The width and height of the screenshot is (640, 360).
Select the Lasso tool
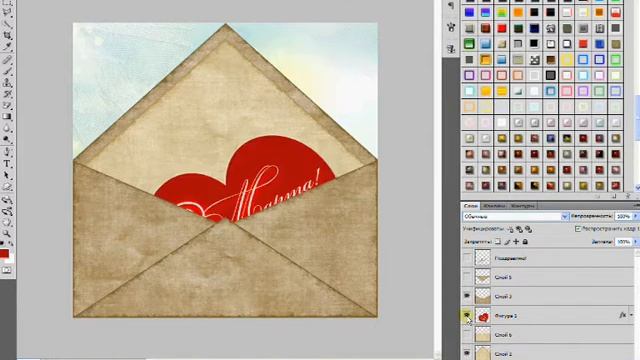click(7, 12)
